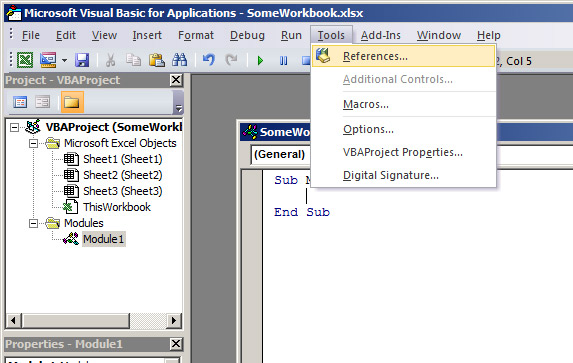This screenshot has height=363, width=573.
Task: Click the Redo arrow icon
Action: click(231, 60)
